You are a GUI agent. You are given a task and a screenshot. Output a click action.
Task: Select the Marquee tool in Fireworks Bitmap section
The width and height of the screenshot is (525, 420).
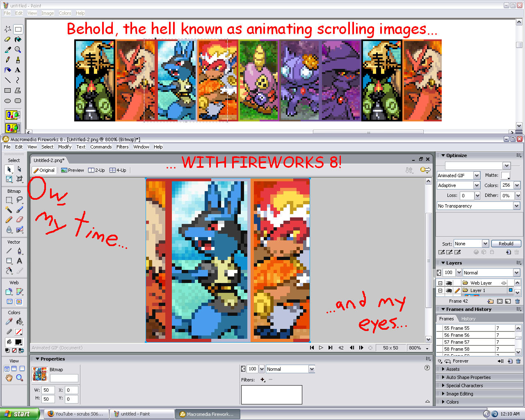point(9,200)
